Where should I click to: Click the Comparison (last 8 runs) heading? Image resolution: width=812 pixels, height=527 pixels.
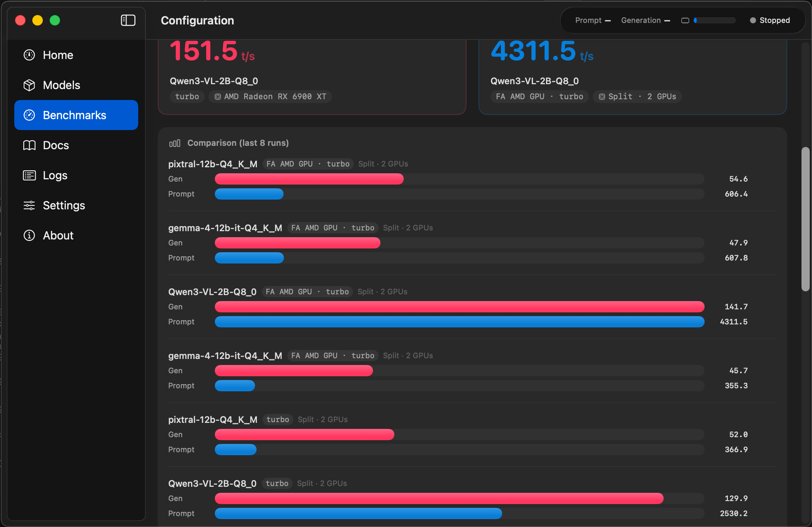click(x=238, y=143)
